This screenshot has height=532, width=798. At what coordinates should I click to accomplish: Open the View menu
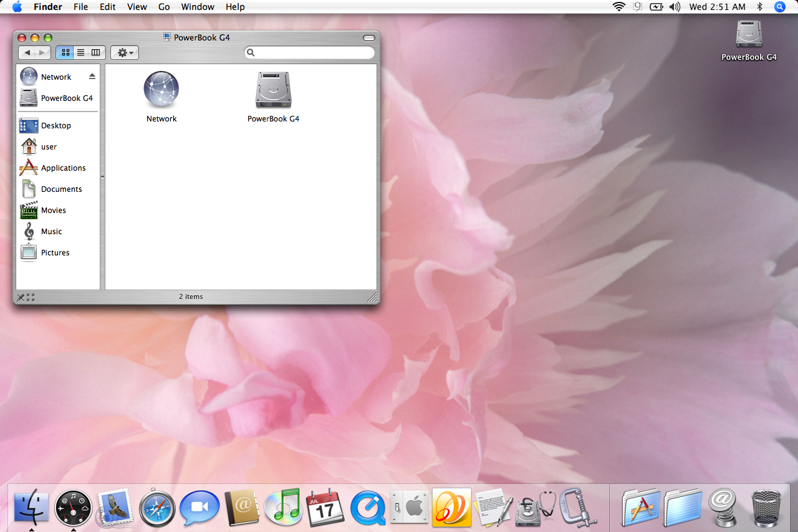click(x=137, y=7)
